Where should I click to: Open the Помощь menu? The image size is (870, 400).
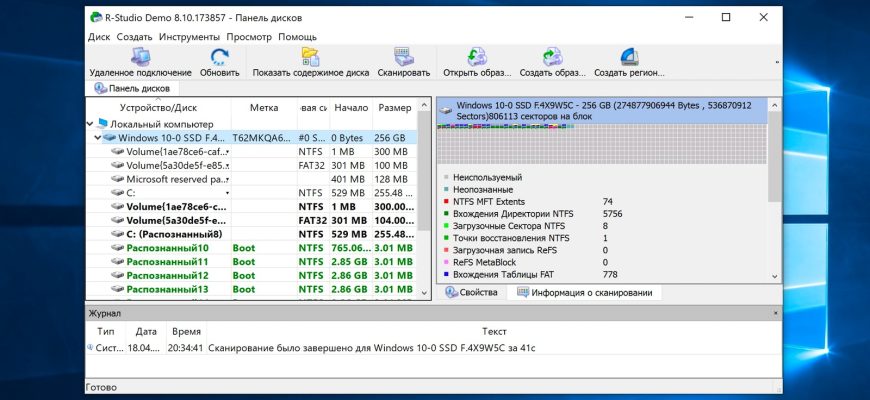pyautogui.click(x=297, y=37)
